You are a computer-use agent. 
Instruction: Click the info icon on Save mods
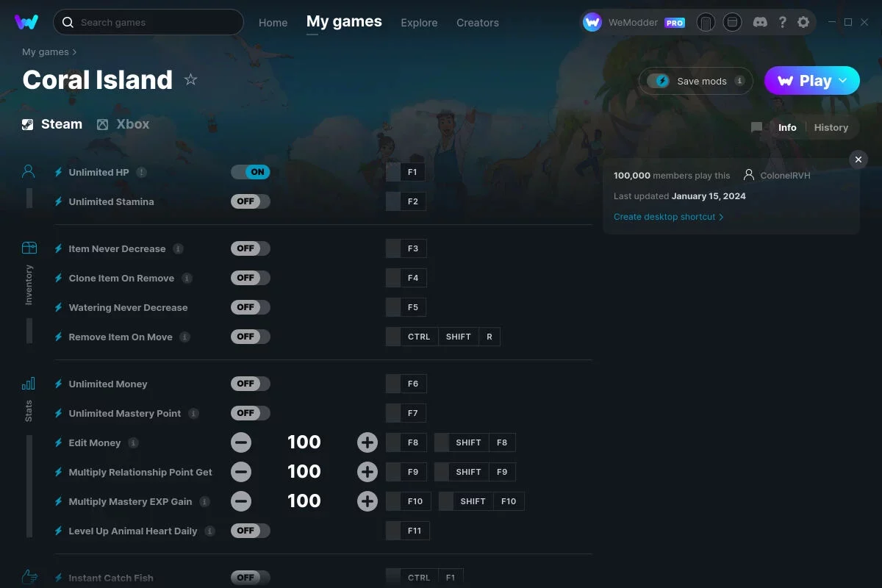(739, 81)
